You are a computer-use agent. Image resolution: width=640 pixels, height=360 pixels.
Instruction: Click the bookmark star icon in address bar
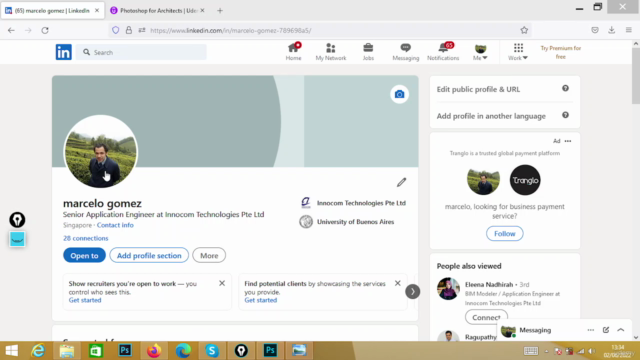click(524, 30)
